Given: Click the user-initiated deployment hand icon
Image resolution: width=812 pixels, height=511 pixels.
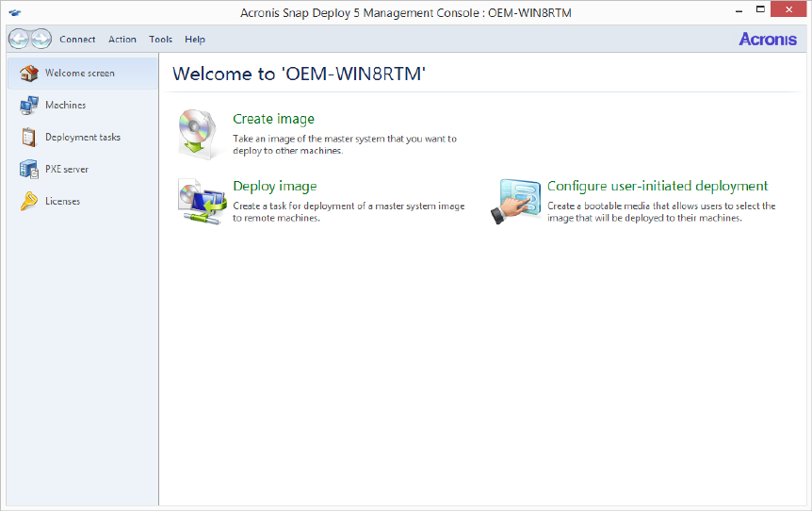Looking at the screenshot, I should (516, 201).
